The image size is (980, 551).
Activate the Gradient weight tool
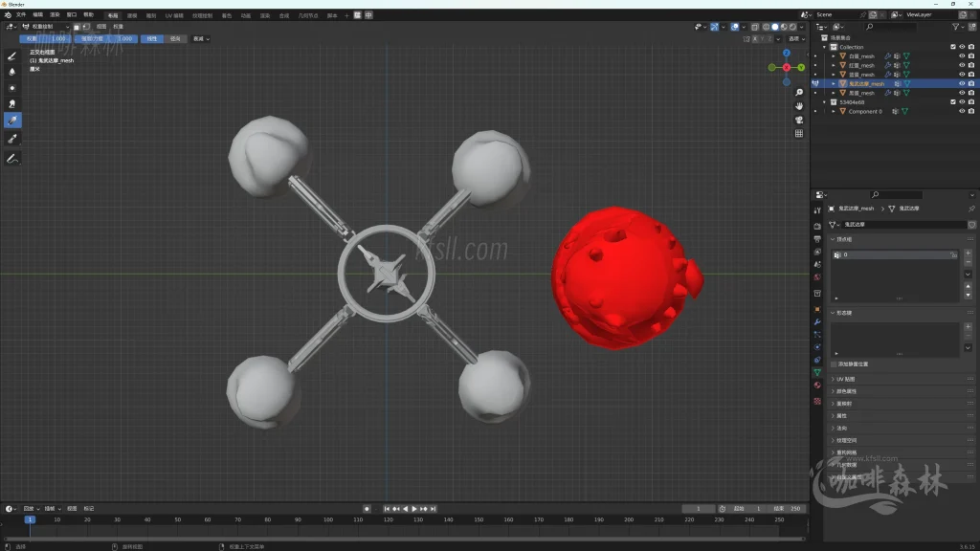pos(12,120)
